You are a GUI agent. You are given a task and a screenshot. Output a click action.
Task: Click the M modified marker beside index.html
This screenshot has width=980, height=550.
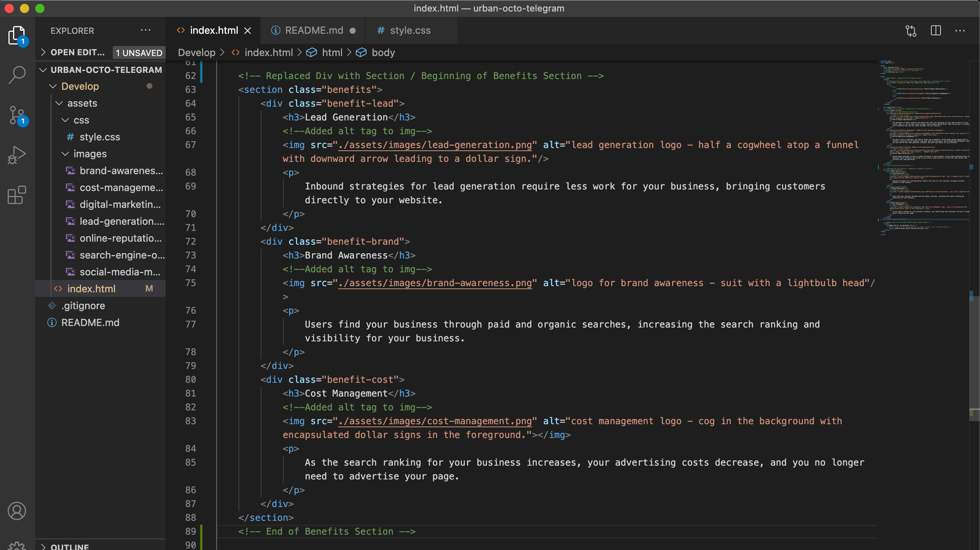point(149,288)
